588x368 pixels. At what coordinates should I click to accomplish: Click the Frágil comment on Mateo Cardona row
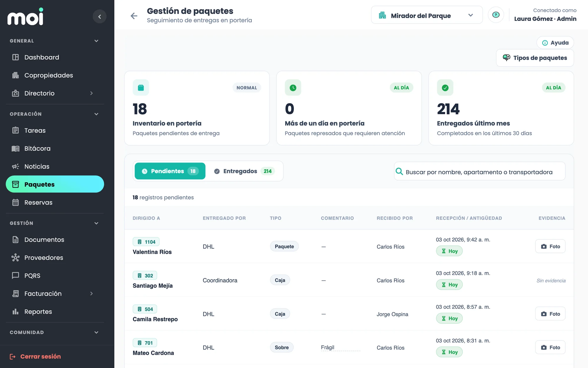pyautogui.click(x=328, y=347)
